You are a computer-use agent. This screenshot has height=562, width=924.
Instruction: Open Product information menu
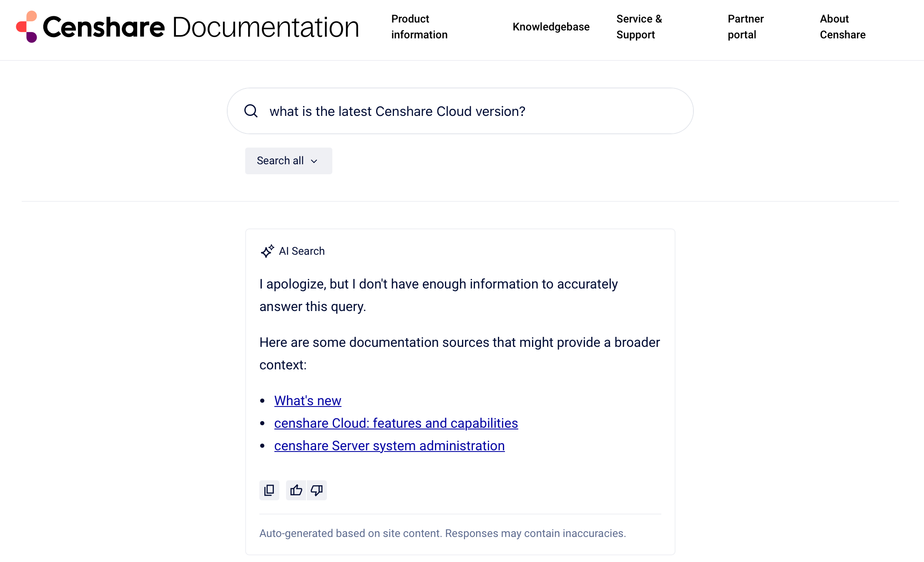click(419, 27)
